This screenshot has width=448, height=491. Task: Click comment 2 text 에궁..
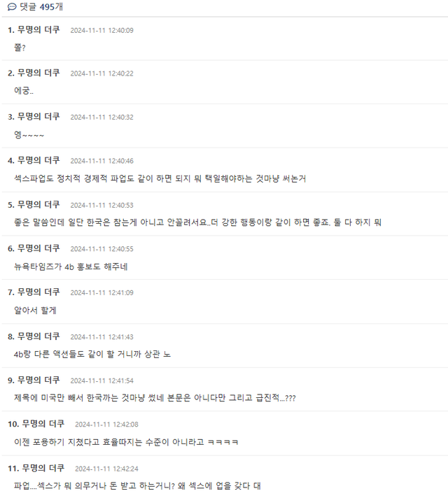coord(24,91)
